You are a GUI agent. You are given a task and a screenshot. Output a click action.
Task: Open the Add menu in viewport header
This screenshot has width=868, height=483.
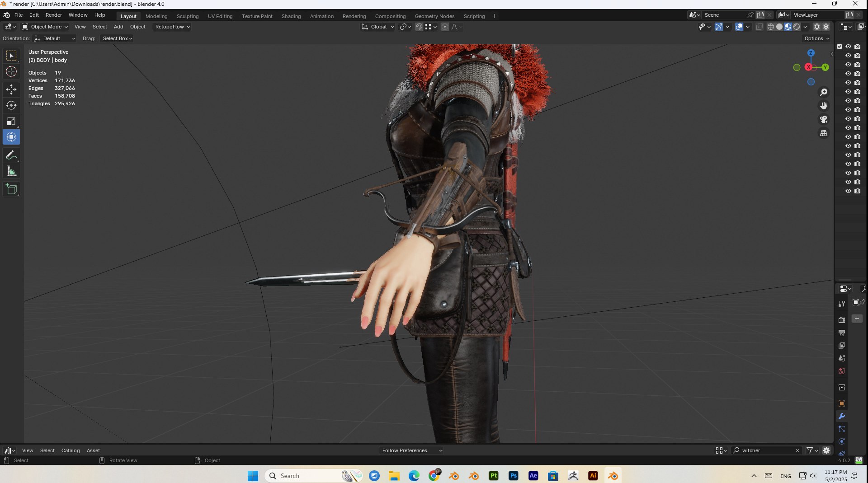tap(118, 27)
